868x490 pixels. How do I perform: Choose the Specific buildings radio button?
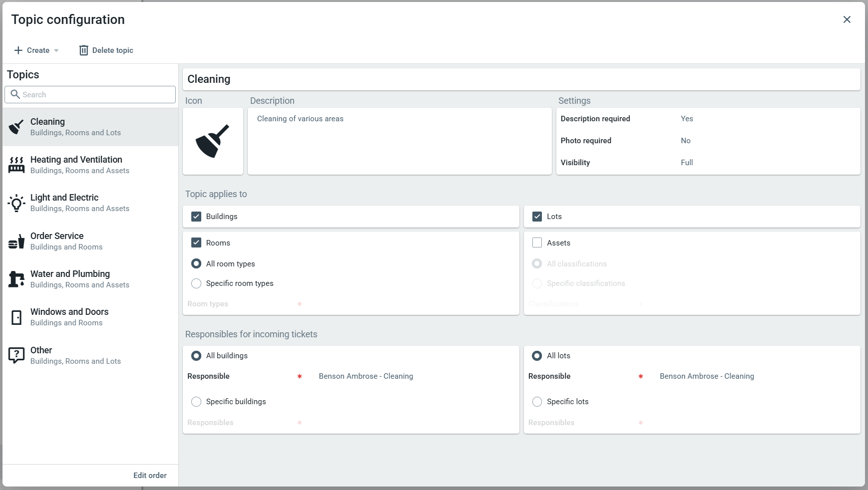click(196, 402)
